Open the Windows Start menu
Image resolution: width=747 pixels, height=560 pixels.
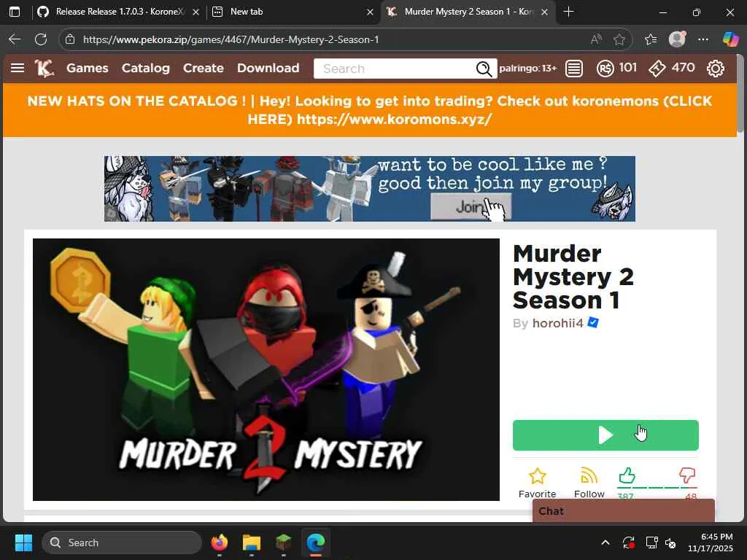coord(23,542)
